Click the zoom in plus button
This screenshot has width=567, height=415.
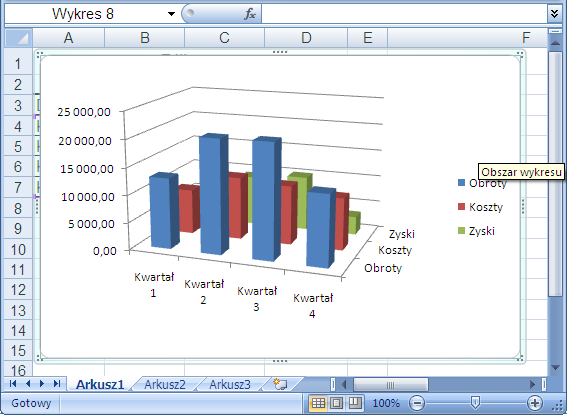[535, 403]
